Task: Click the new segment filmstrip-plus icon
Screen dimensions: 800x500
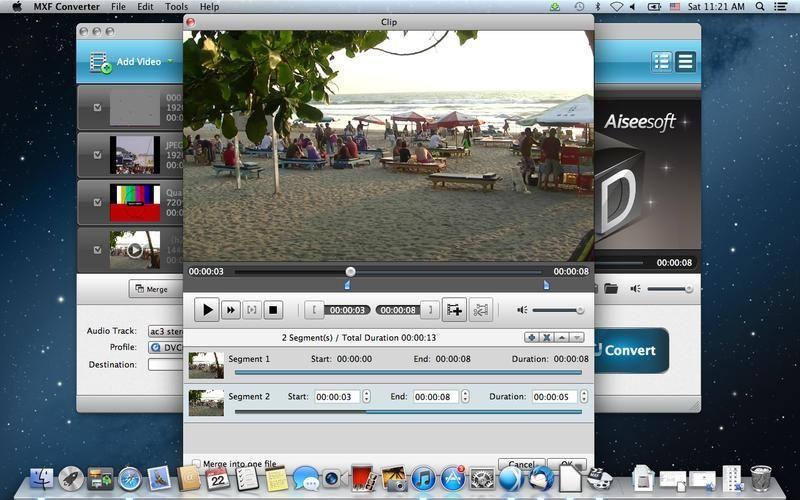Action: tap(454, 310)
